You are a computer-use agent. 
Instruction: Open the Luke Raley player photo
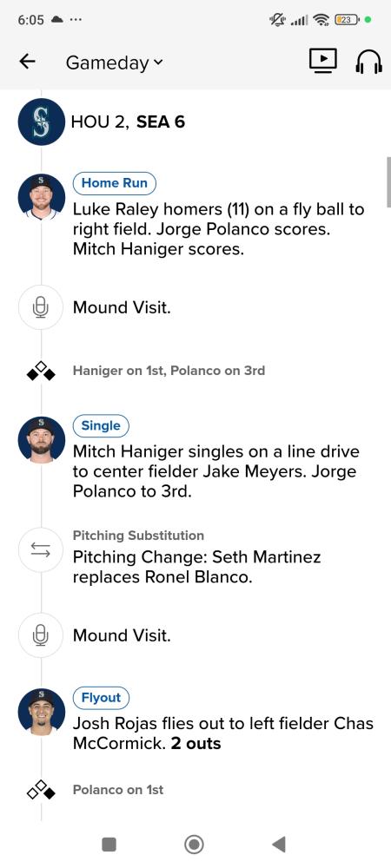click(x=41, y=196)
